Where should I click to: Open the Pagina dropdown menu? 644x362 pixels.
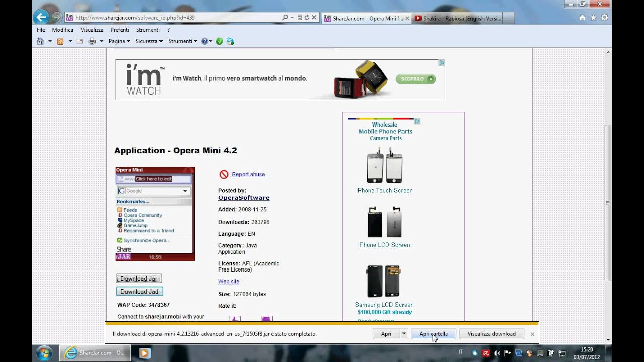point(119,41)
